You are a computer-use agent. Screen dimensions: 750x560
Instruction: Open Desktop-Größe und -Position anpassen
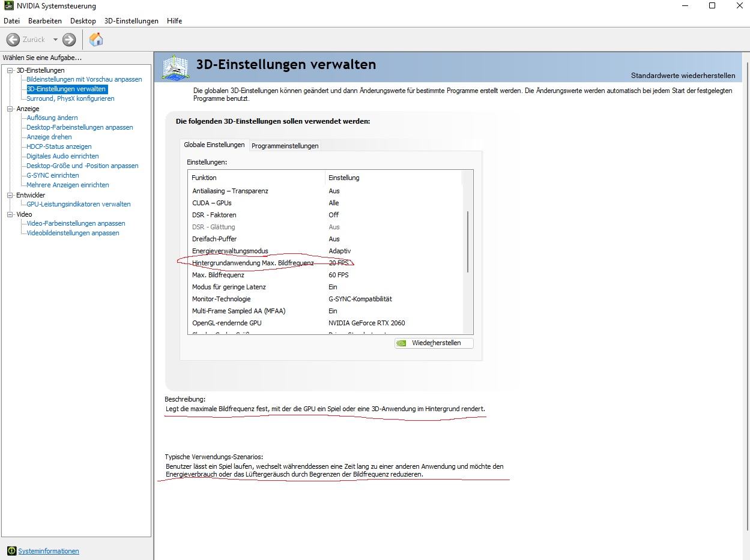82,166
